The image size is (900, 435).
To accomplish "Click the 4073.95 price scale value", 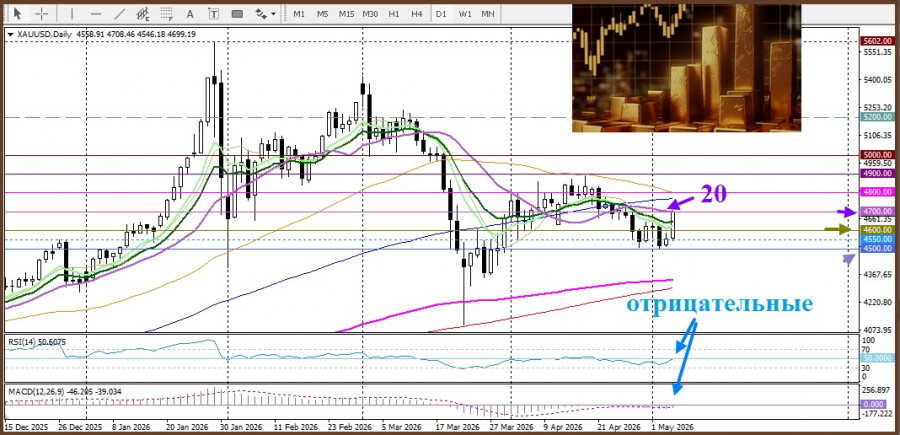I will pyautogui.click(x=878, y=330).
